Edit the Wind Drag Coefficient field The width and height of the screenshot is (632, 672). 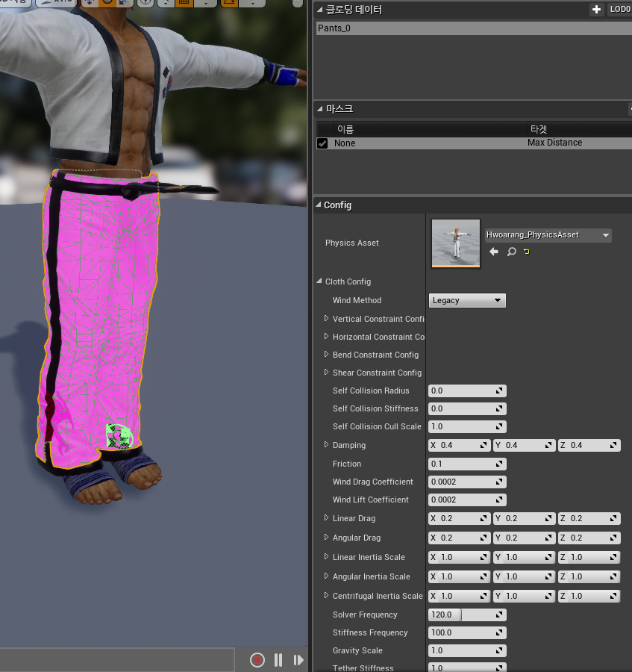pyautogui.click(x=467, y=482)
